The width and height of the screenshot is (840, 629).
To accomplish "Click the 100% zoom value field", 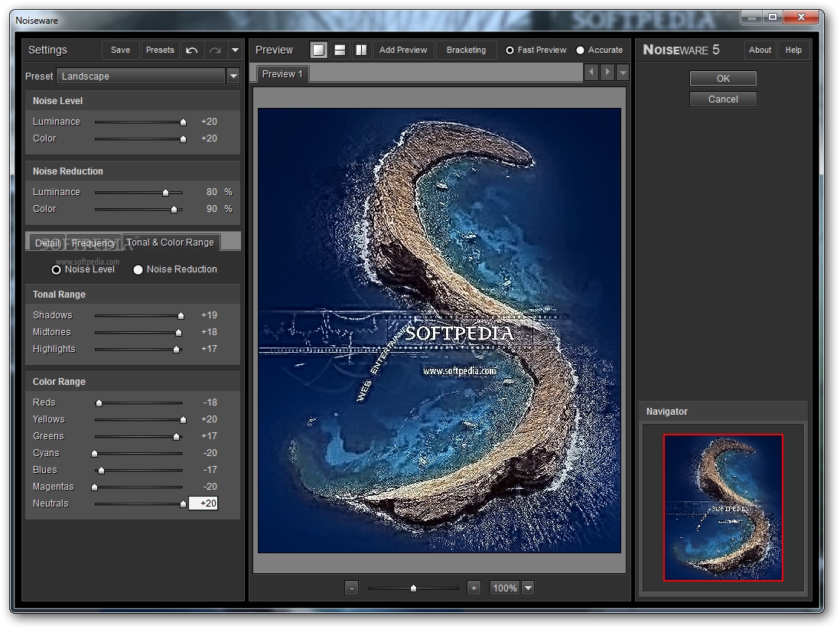I will click(x=505, y=588).
